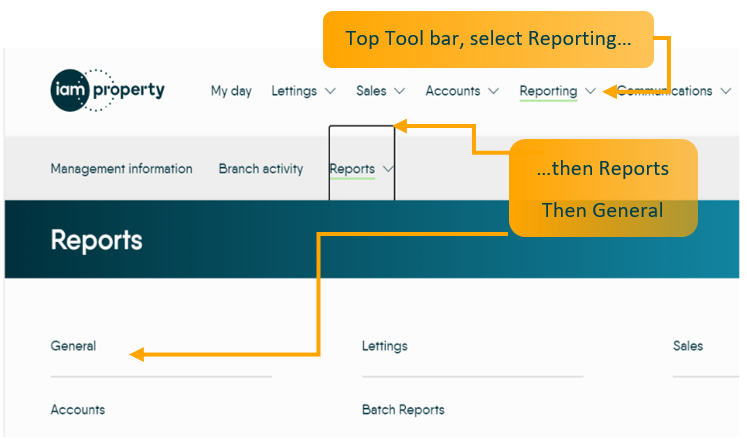Open the My day page

click(231, 91)
